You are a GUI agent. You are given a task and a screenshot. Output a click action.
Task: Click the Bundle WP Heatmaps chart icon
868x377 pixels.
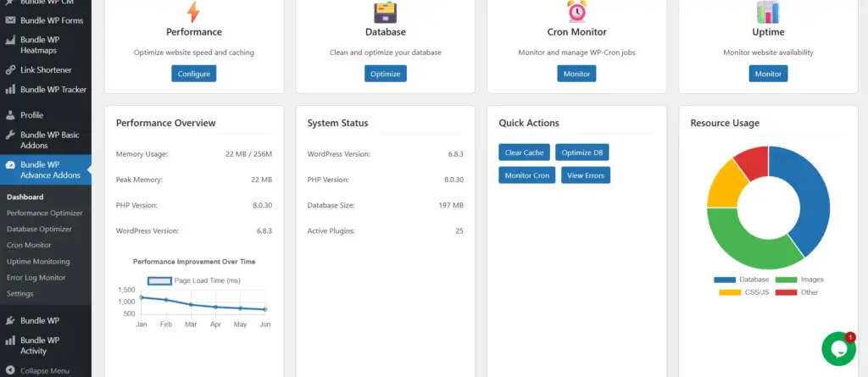pos(10,40)
